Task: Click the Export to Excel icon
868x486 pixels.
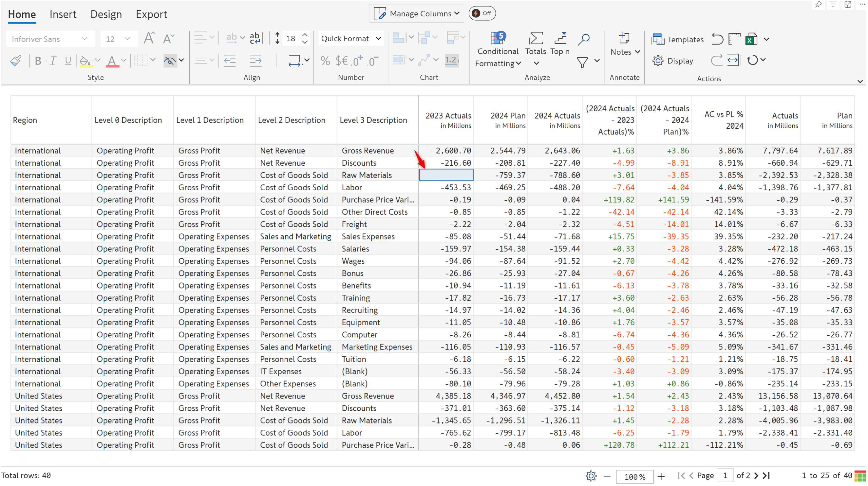Action: click(x=751, y=39)
